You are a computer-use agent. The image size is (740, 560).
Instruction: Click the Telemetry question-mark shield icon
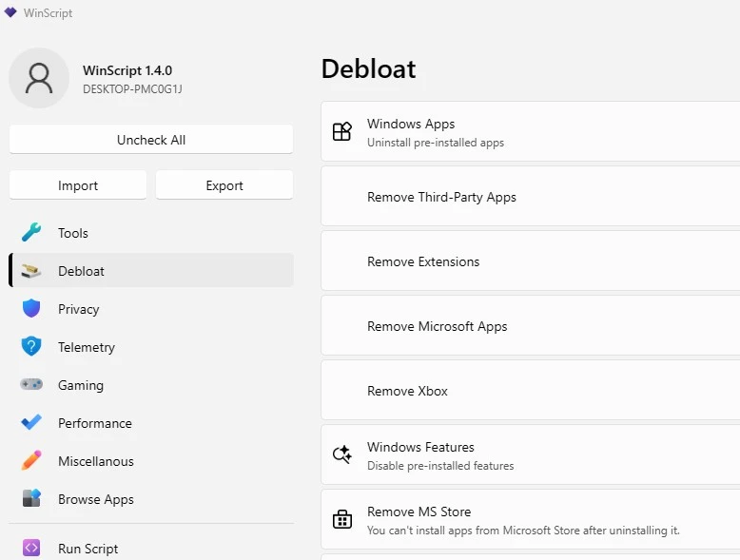point(31,347)
